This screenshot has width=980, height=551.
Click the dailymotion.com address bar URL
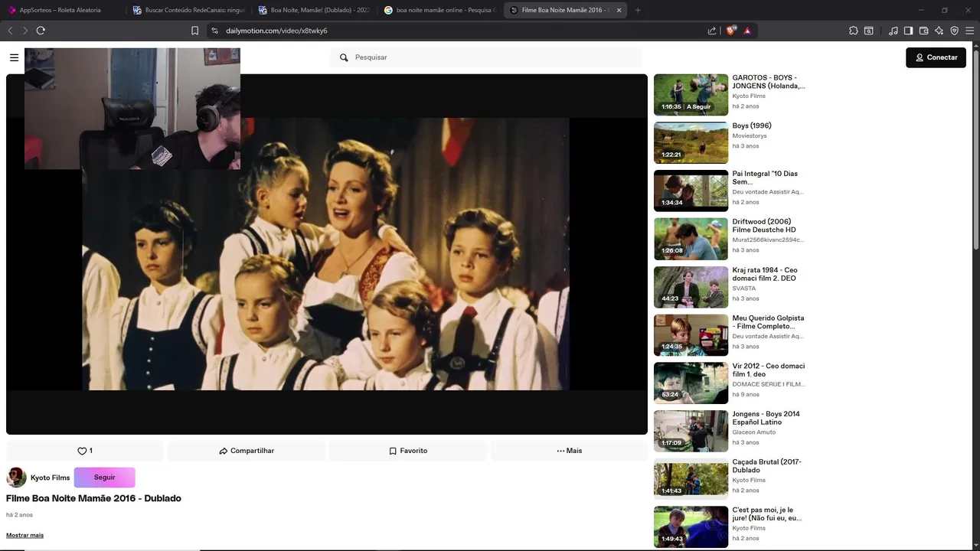[x=276, y=31]
